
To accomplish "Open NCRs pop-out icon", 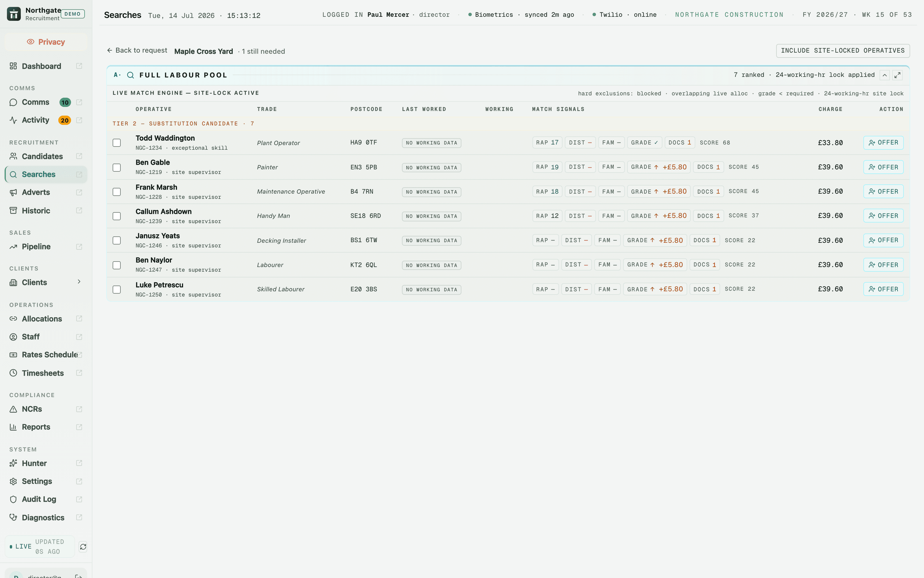I will [79, 409].
